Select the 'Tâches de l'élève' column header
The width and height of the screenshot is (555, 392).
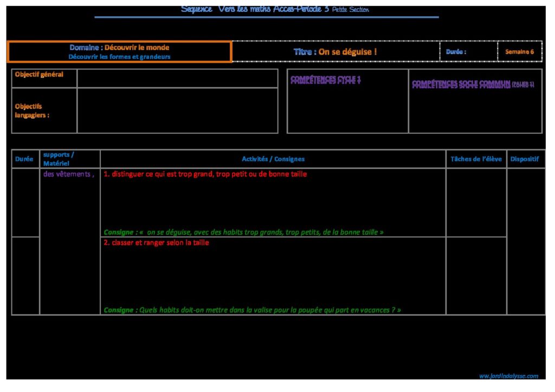click(x=476, y=159)
